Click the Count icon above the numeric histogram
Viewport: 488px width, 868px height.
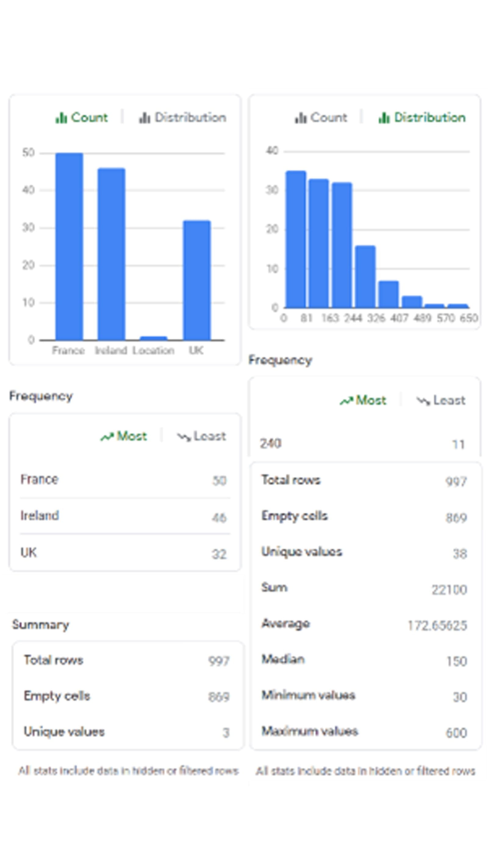300,118
